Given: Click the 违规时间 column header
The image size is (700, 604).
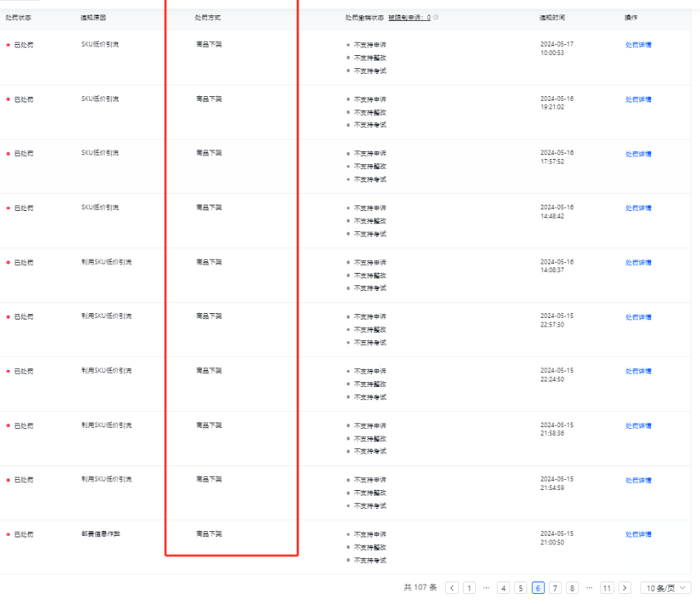Looking at the screenshot, I should (x=552, y=17).
